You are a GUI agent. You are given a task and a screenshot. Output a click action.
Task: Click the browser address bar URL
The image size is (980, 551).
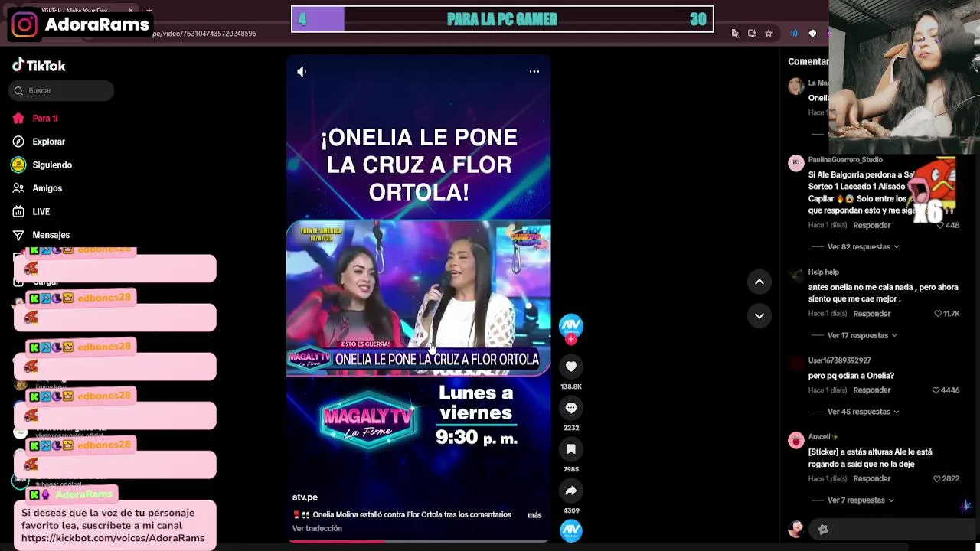tap(204, 34)
